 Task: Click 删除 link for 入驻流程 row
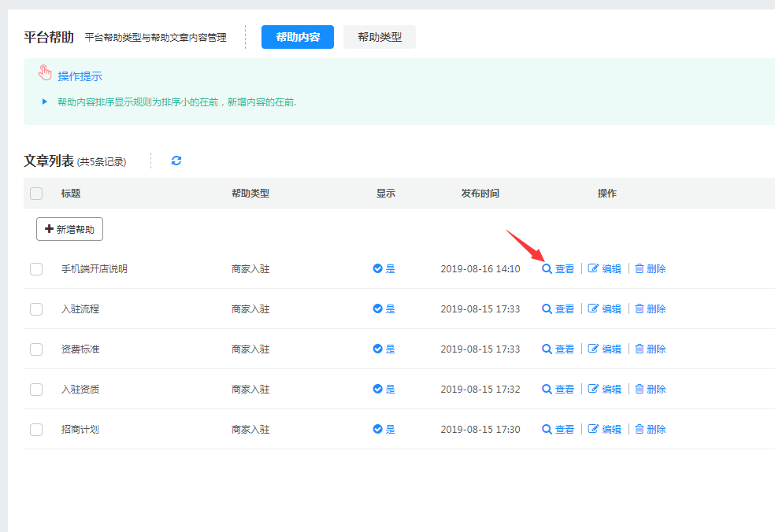pos(656,309)
